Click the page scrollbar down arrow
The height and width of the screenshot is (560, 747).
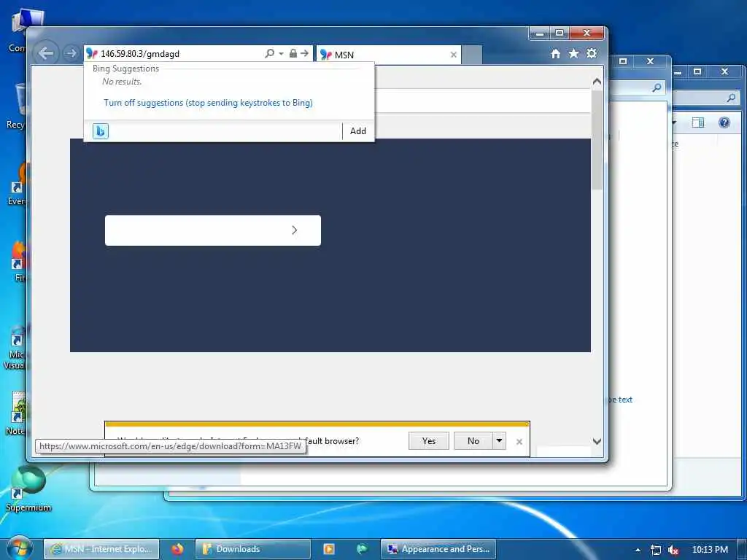597,441
